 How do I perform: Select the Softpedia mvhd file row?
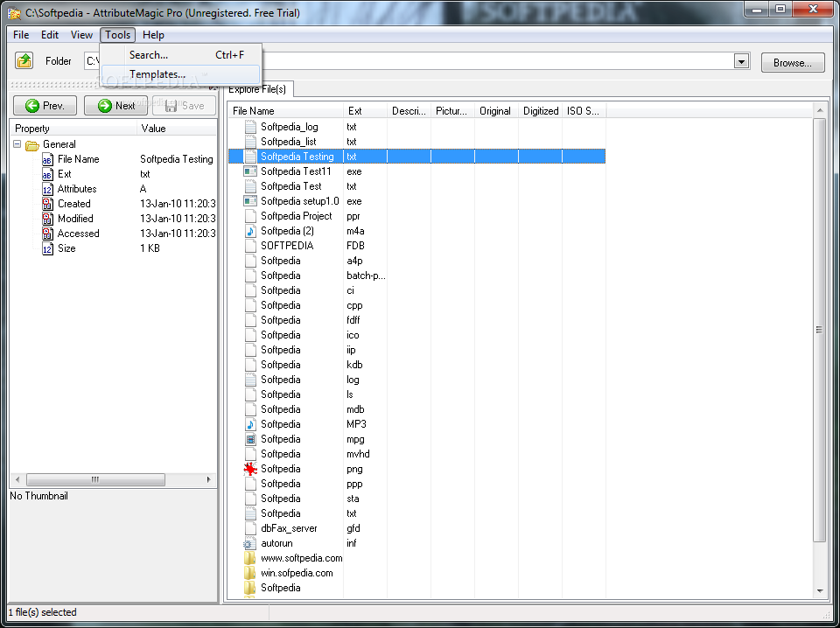(416, 454)
